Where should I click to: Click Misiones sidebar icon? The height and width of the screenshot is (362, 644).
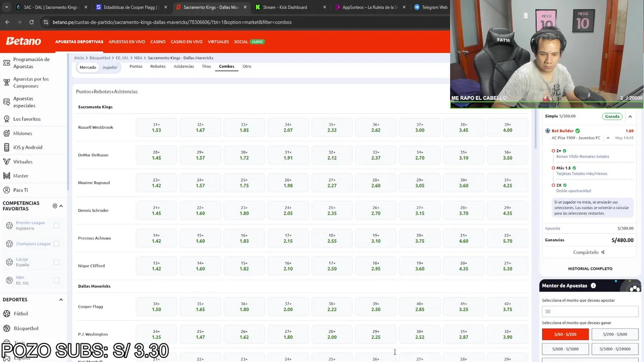click(x=7, y=133)
